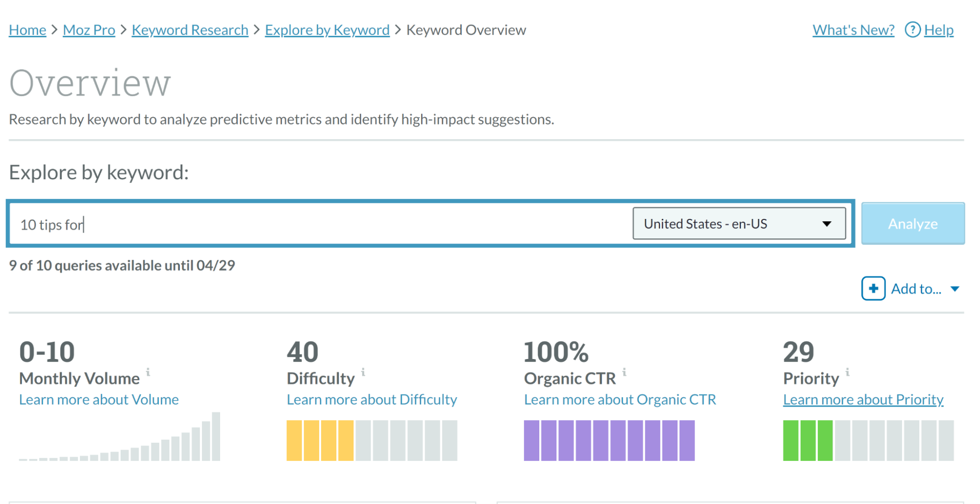The height and width of the screenshot is (504, 980).
Task: Open Keyword Research breadcrumb link
Action: click(x=190, y=30)
